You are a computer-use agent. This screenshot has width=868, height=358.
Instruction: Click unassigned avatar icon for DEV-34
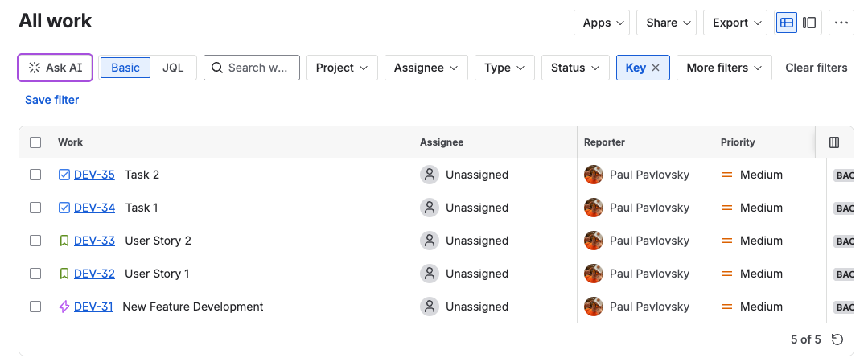[430, 208]
